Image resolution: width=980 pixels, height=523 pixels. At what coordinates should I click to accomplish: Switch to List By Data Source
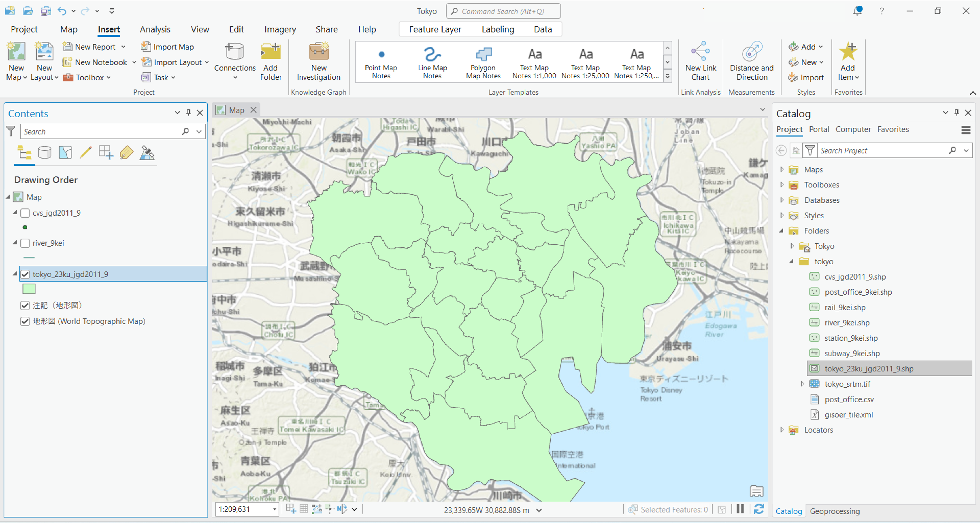pyautogui.click(x=45, y=153)
